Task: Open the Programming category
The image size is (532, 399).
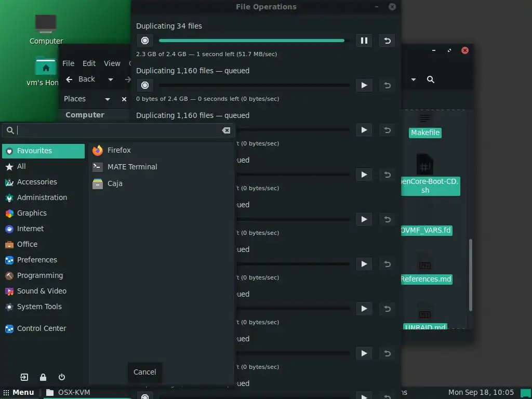Action: tap(44, 276)
